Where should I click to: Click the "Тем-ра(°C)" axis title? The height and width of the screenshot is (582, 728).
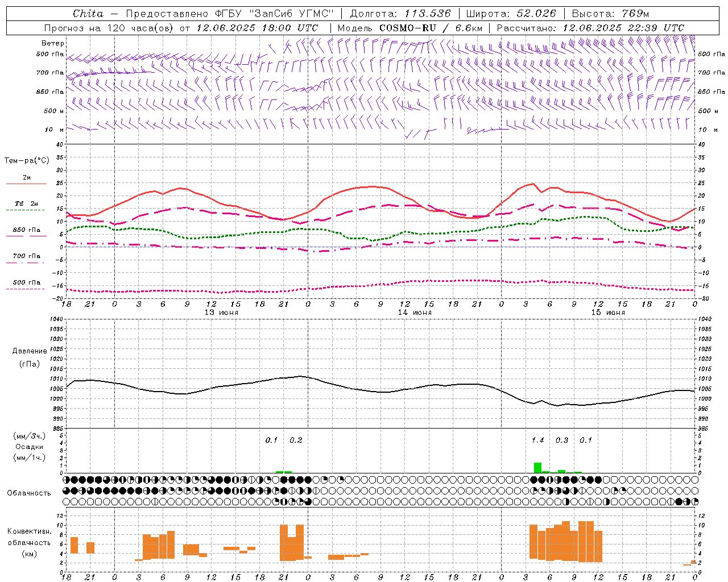[27, 161]
